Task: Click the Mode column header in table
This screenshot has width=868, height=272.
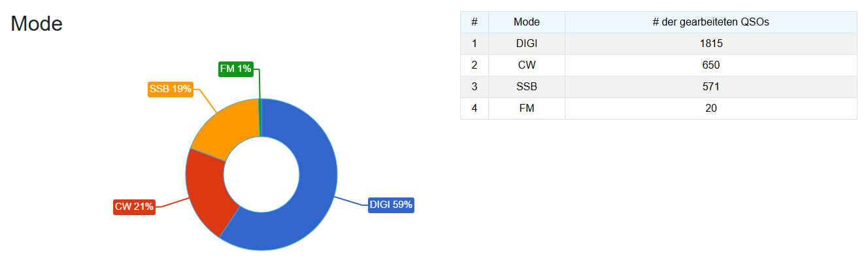Action: (526, 22)
